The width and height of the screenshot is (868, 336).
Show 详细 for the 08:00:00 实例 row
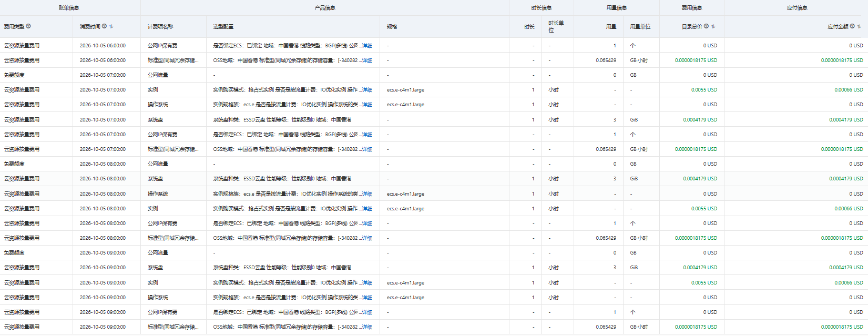click(367, 209)
